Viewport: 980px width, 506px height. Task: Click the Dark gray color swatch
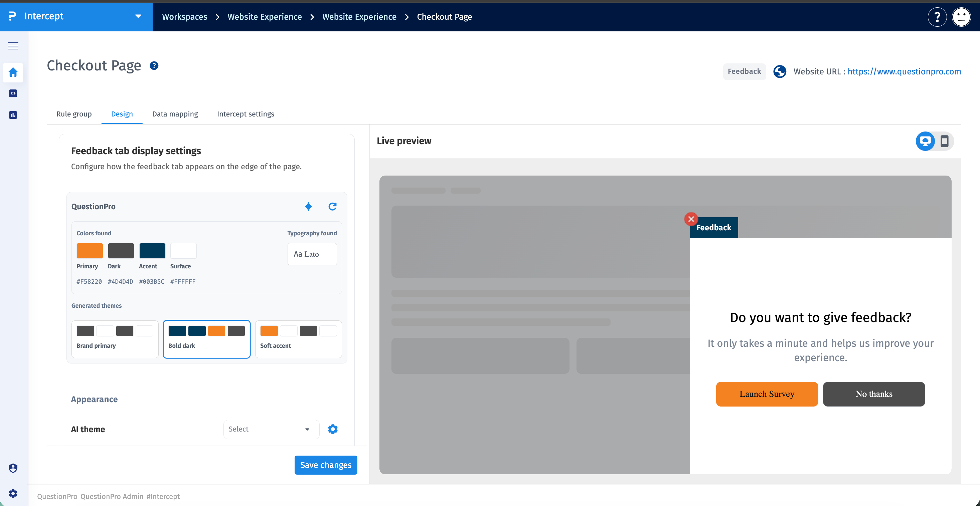point(121,251)
